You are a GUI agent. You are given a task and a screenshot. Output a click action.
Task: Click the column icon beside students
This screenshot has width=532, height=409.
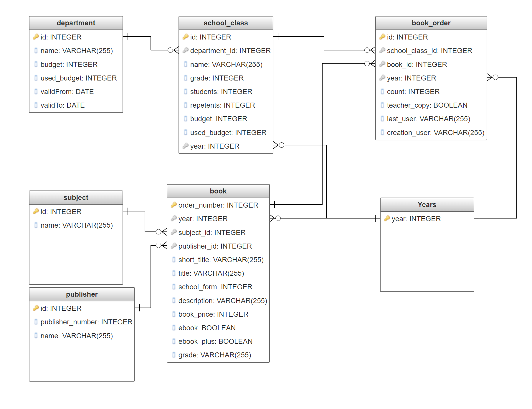(x=186, y=92)
